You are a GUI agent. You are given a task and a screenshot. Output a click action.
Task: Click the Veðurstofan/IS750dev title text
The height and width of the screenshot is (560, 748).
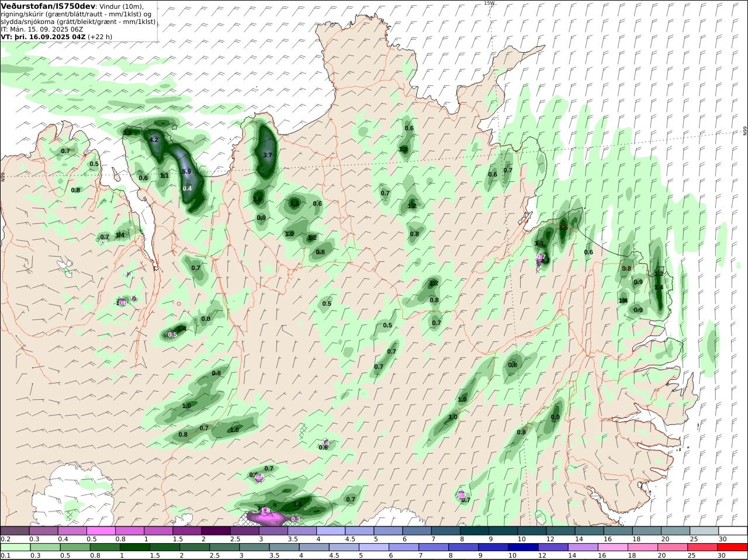pyautogui.click(x=48, y=6)
